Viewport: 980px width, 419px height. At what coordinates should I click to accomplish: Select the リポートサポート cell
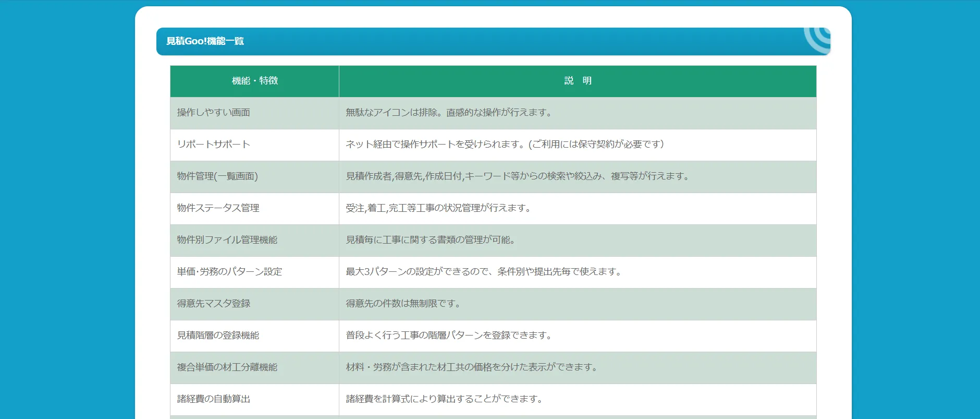tap(255, 145)
